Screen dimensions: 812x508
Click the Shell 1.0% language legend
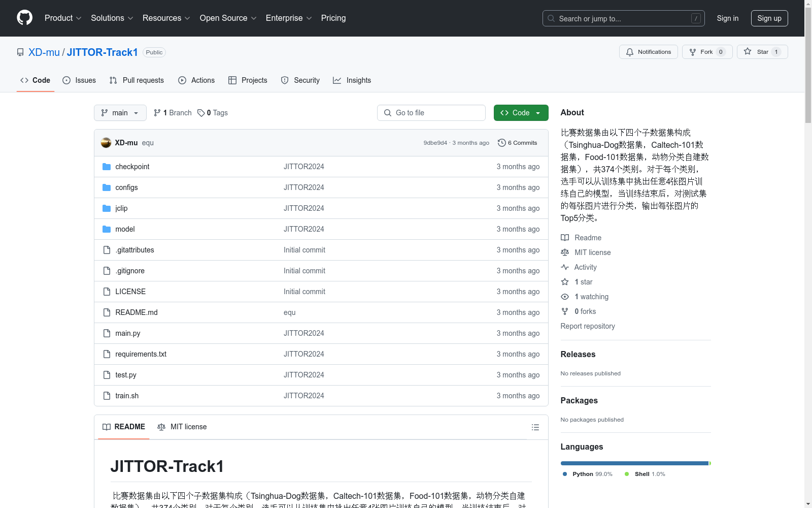[645, 474]
